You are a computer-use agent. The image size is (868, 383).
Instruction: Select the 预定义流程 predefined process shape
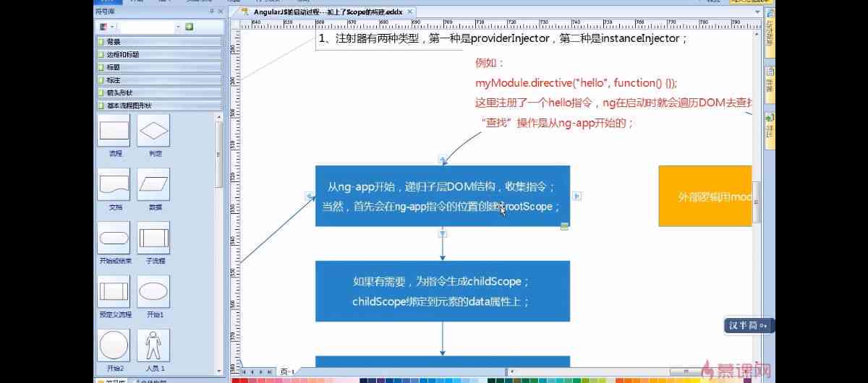point(114,291)
